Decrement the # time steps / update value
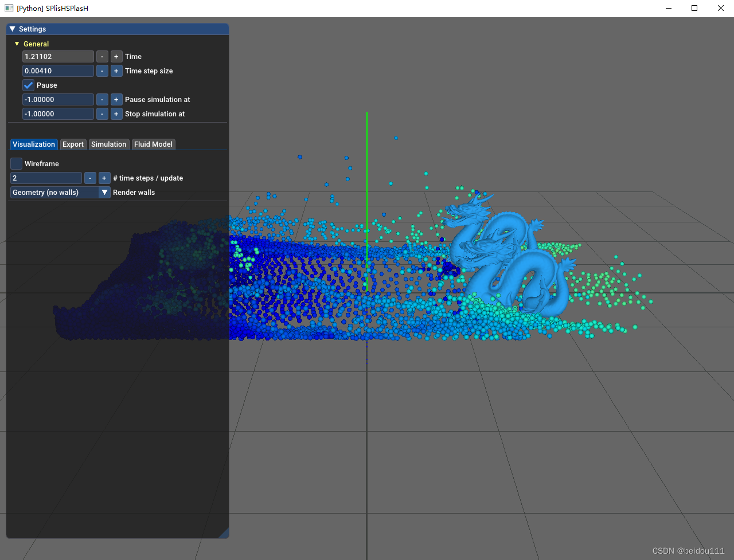The height and width of the screenshot is (560, 734). pos(90,178)
